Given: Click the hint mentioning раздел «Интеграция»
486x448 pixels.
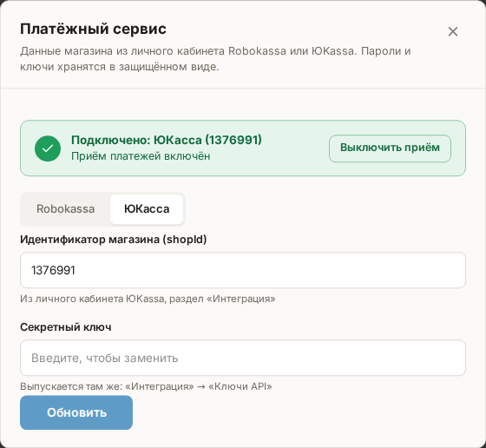Looking at the screenshot, I should point(148,299).
